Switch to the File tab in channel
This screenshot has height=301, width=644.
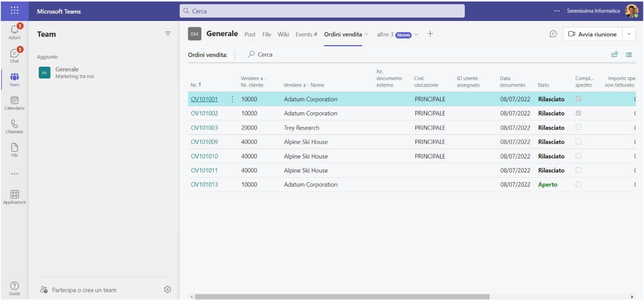pyautogui.click(x=267, y=34)
